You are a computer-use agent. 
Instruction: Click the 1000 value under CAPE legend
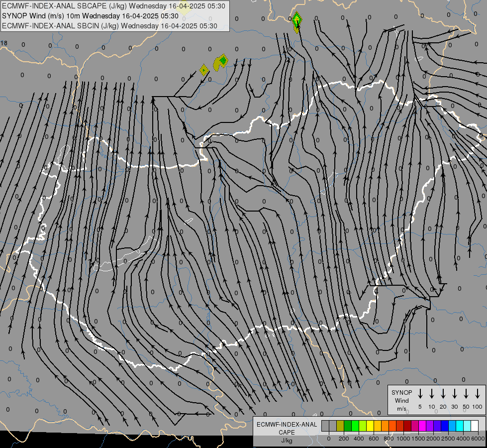pos(403,439)
